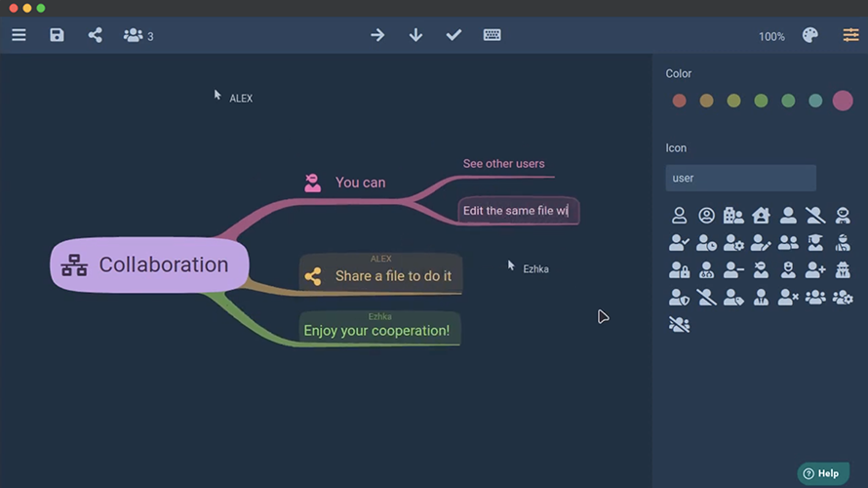The image size is (868, 488).
Task: Save the mind map with the floppy icon
Action: (x=57, y=35)
